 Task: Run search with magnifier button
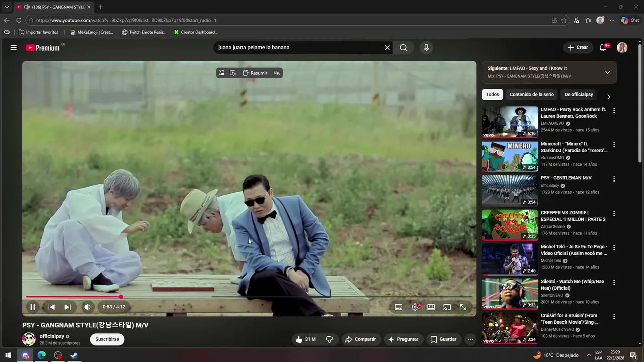pyautogui.click(x=404, y=47)
